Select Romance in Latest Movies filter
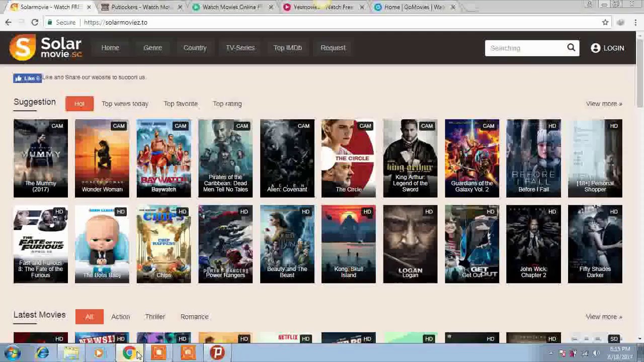This screenshot has width=644, height=362. pos(194,317)
